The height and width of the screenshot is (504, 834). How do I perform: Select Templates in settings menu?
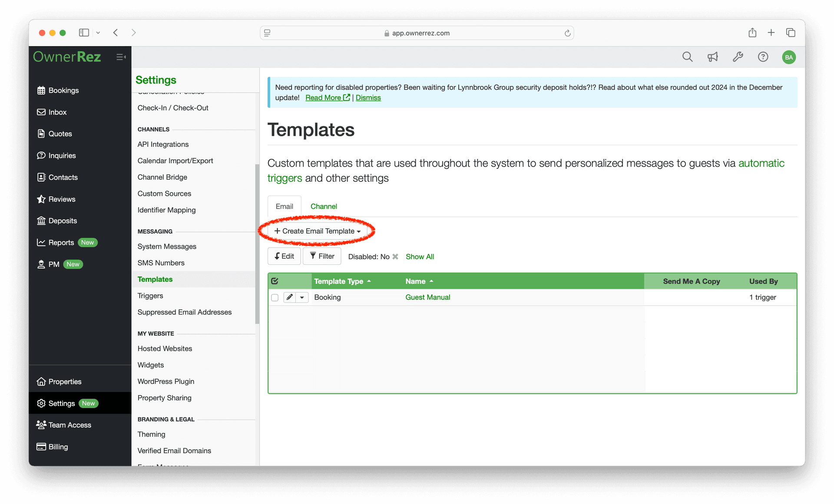click(x=155, y=279)
